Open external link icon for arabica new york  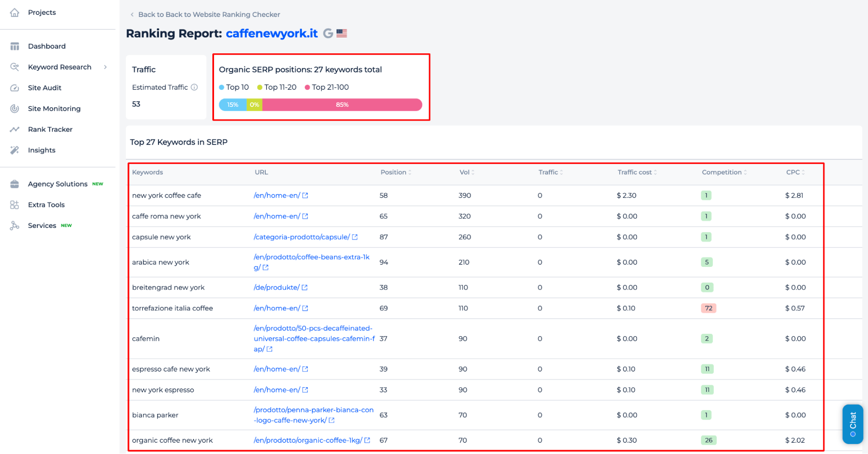click(266, 268)
